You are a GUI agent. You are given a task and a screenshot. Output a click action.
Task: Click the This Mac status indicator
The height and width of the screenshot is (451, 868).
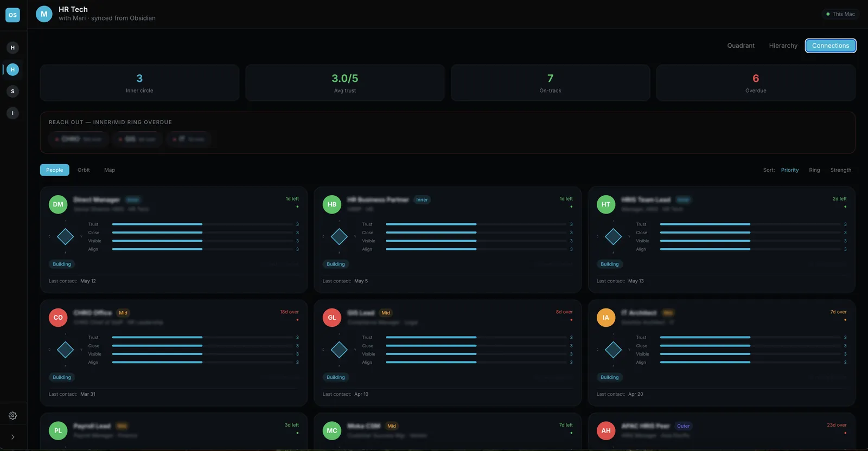point(840,14)
